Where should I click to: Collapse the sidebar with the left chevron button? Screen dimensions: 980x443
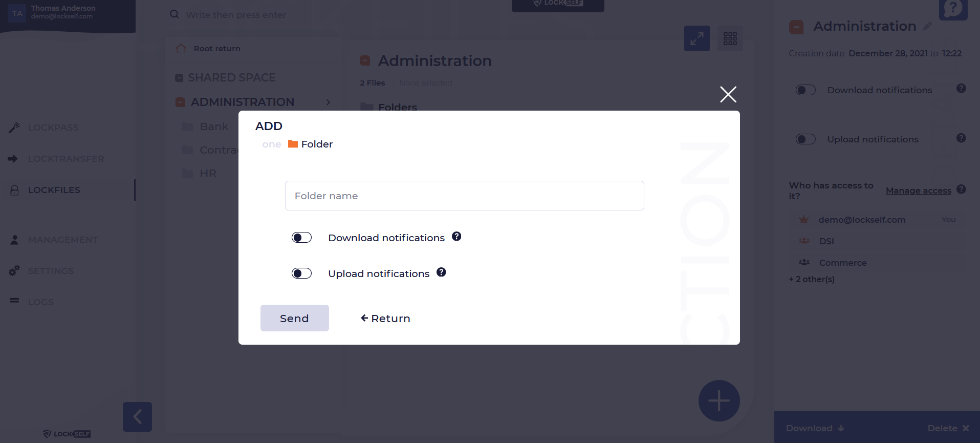[x=137, y=417]
